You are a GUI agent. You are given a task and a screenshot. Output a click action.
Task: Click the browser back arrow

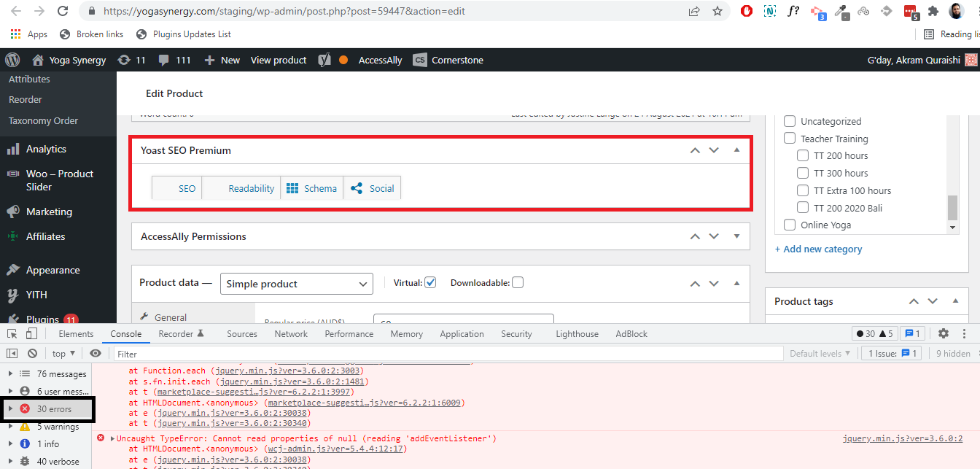(17, 11)
